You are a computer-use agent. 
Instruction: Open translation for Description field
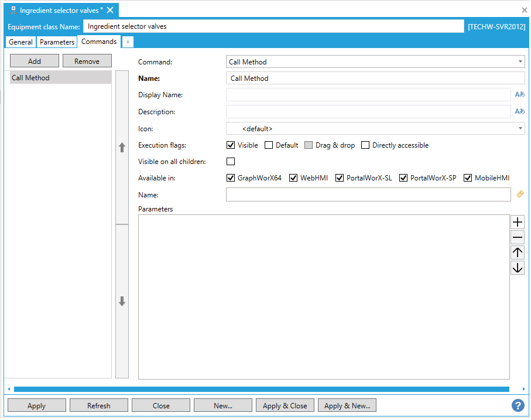point(519,111)
